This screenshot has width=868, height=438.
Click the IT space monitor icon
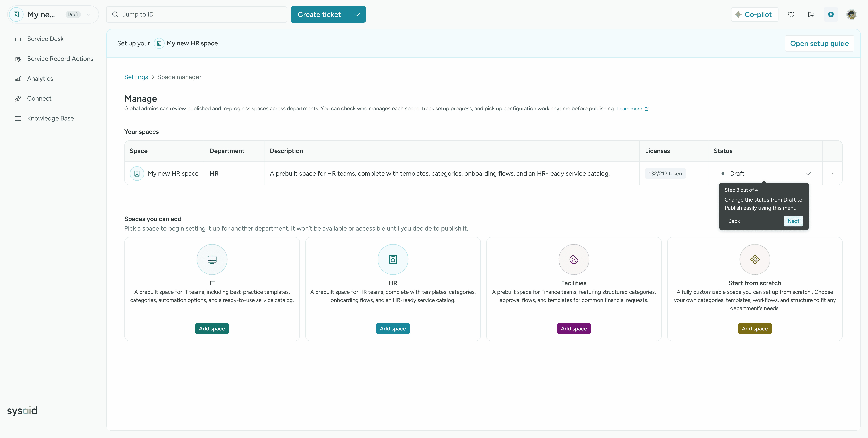coord(212,259)
